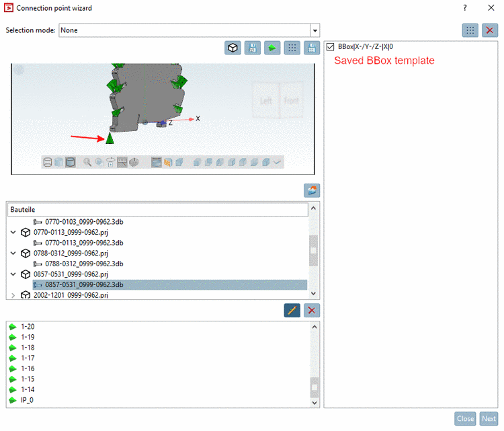Viewport: 504px width, 431px height.
Task: Click the zoom window icon in viewer toolbar
Action: tap(99, 162)
